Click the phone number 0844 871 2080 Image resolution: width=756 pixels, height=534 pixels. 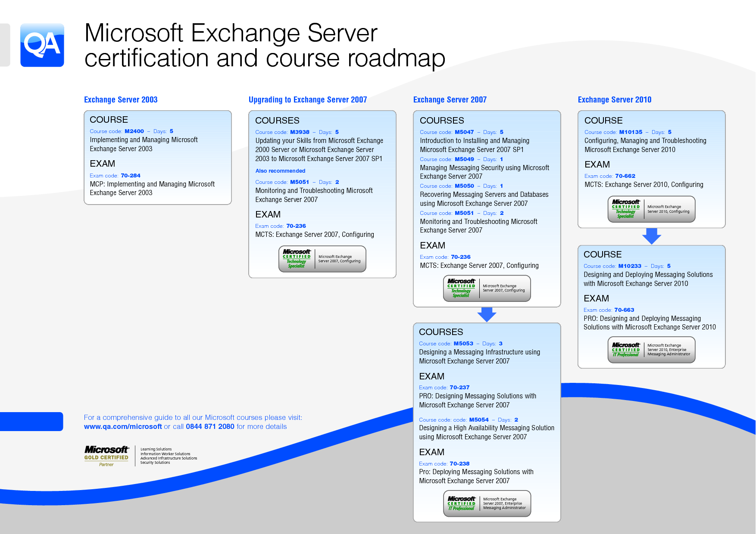(x=210, y=426)
